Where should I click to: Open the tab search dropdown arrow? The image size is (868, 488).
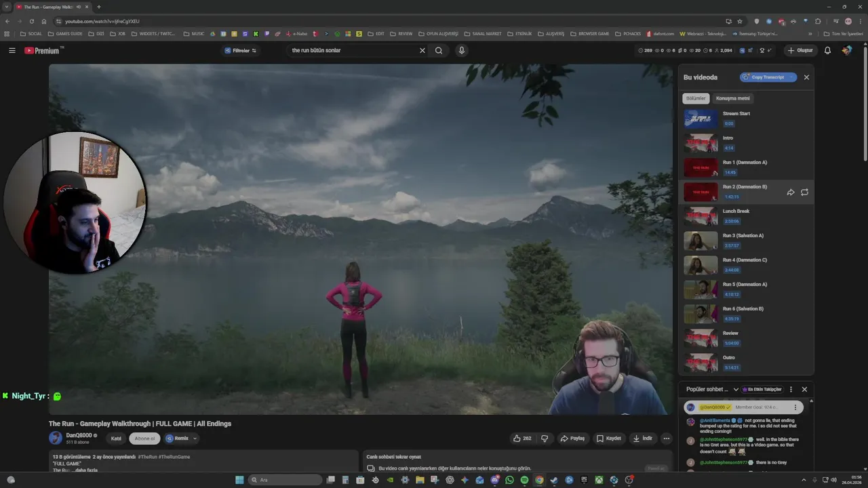point(7,7)
